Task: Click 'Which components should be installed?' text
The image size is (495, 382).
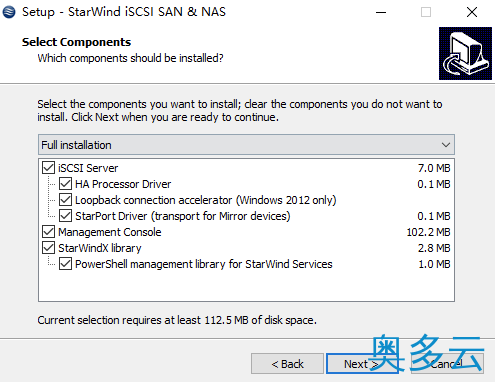Action: (130, 58)
